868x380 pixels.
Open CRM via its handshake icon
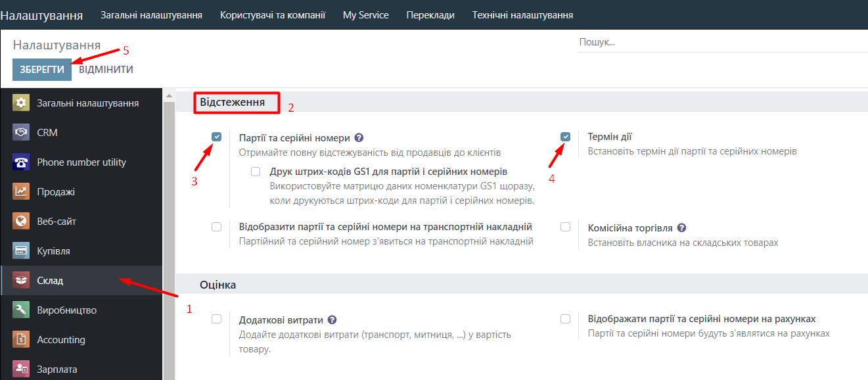tap(21, 133)
